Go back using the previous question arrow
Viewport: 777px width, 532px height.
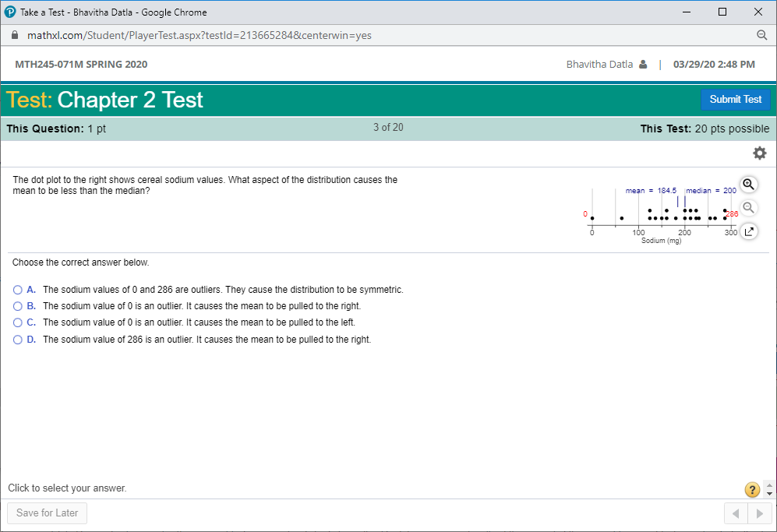pyautogui.click(x=736, y=513)
